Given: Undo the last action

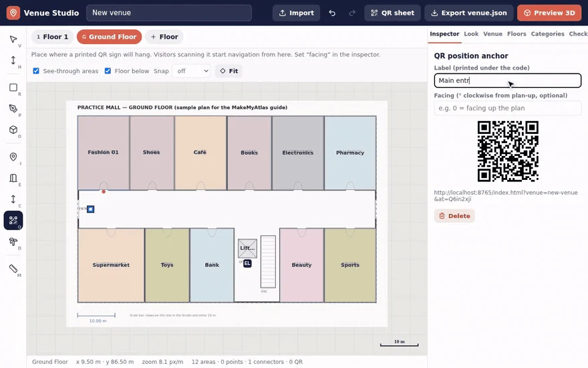Looking at the screenshot, I should 332,13.
